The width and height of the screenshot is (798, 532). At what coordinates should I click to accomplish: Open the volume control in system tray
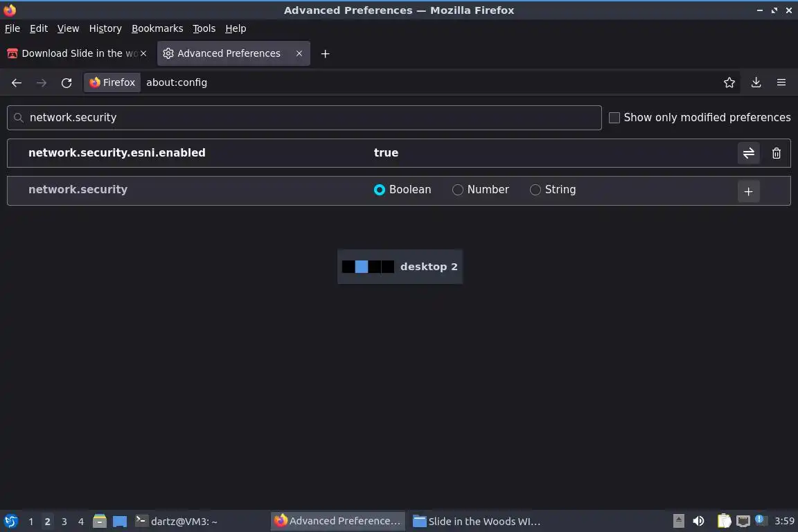coord(698,521)
